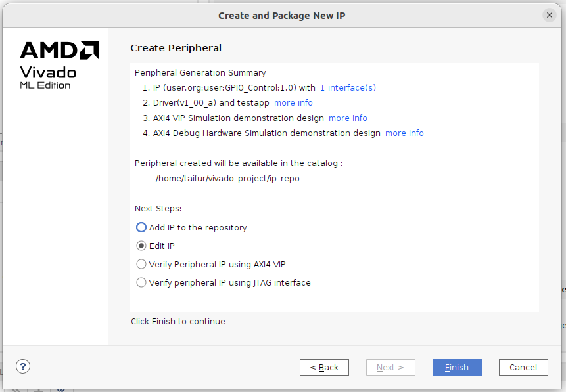This screenshot has width=566, height=392.
Task: Pick Verify peripheral IP using JTAG interface
Action: [x=141, y=283]
